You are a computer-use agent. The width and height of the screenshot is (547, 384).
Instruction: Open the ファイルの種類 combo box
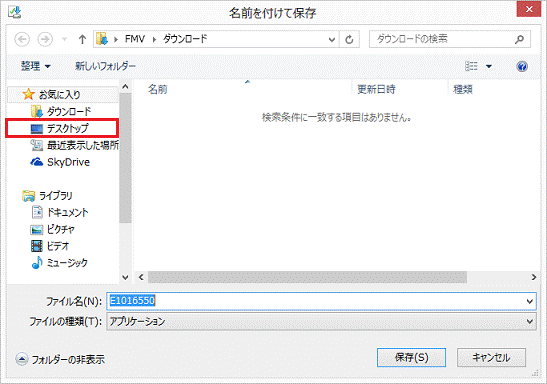(321, 321)
